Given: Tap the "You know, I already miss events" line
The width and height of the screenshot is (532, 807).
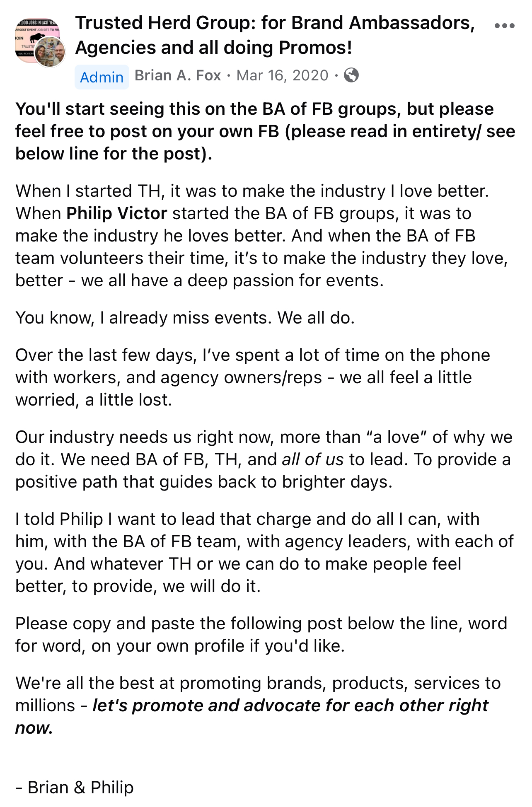Looking at the screenshot, I should [185, 318].
